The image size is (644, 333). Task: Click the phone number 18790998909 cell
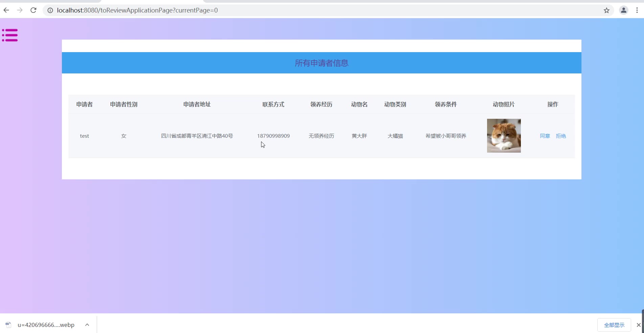tap(273, 136)
